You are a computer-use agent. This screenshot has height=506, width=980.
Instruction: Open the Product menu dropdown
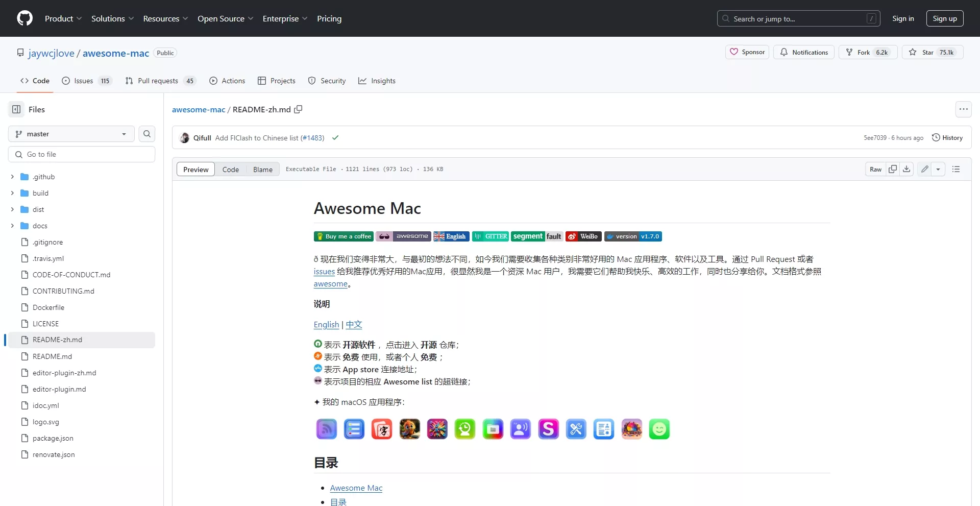63,18
